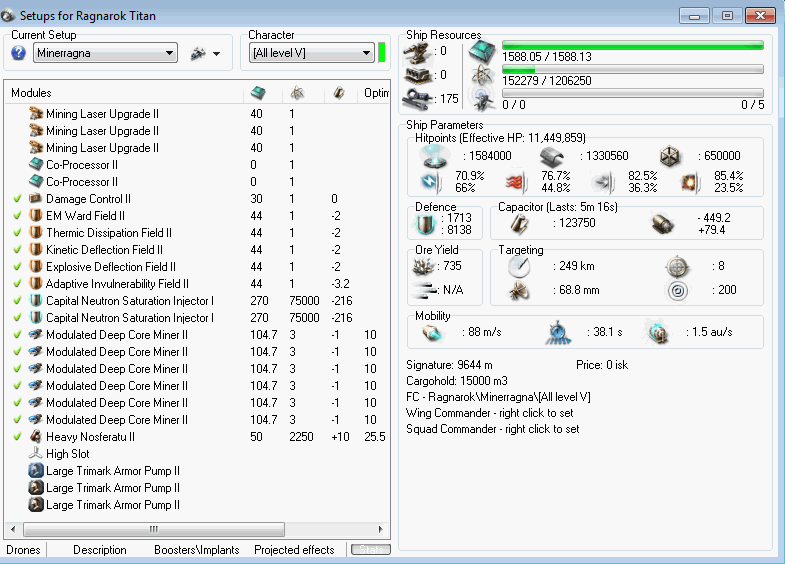
Task: Click the kinetic resistance icon
Action: pyautogui.click(x=603, y=182)
